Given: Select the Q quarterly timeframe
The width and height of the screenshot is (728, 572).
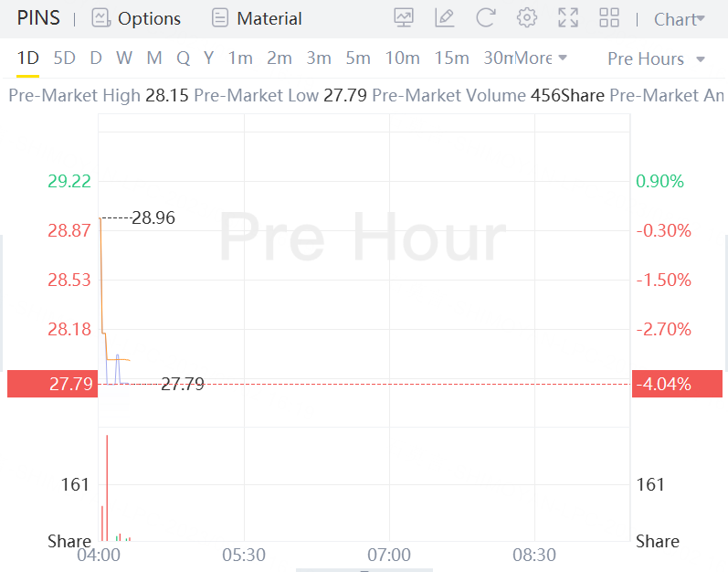Looking at the screenshot, I should tap(183, 58).
